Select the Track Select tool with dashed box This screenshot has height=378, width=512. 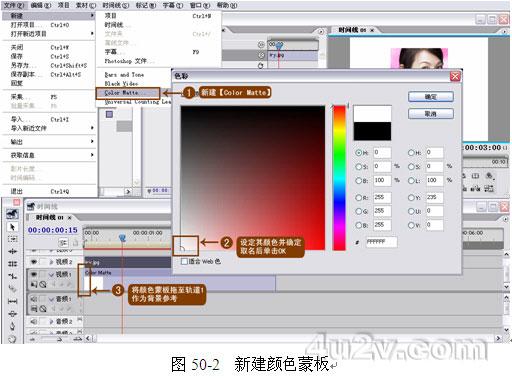tap(12, 239)
